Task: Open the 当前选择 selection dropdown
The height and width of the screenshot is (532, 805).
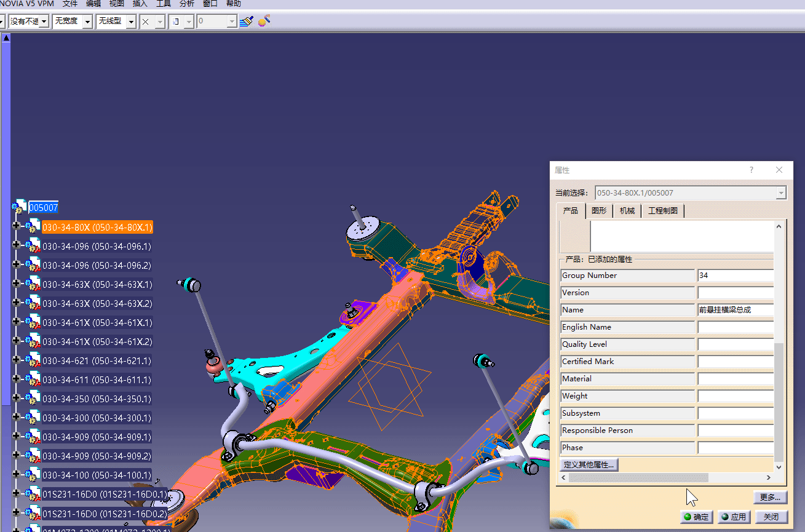Action: point(781,193)
